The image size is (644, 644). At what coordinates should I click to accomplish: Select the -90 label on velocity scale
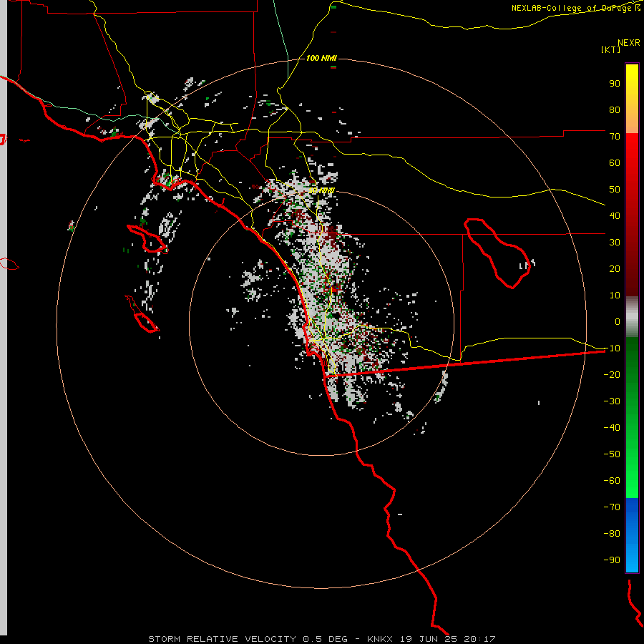coord(612,560)
